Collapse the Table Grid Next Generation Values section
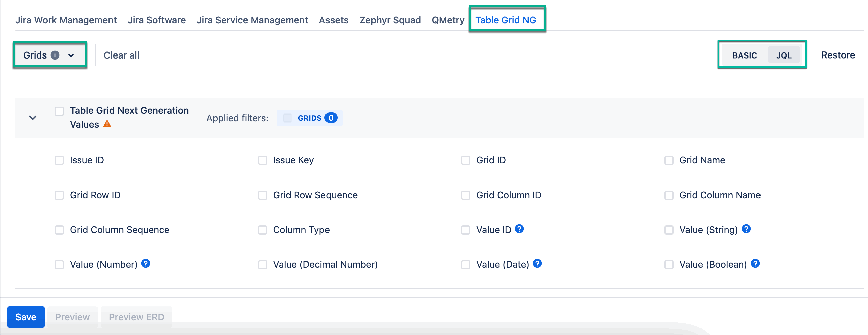The height and width of the screenshot is (335, 868). (x=32, y=118)
